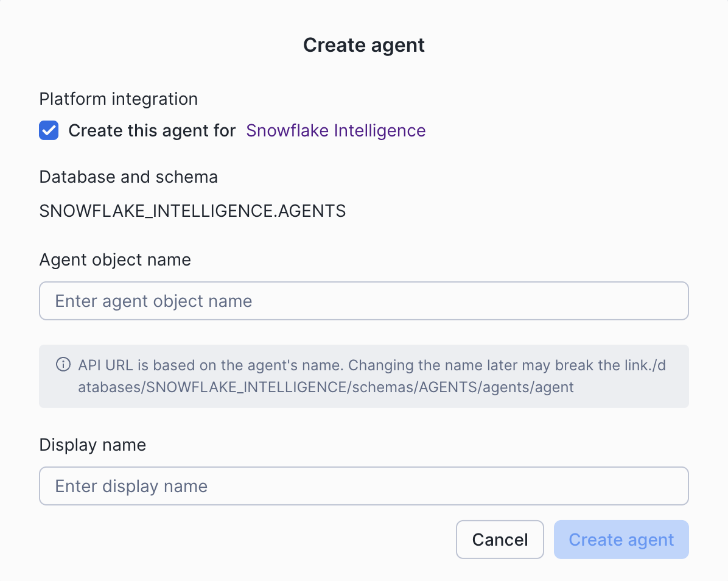Select the 'Enter agent object name' placeholder field
Viewport: 728px width, 581px height.
coord(363,300)
